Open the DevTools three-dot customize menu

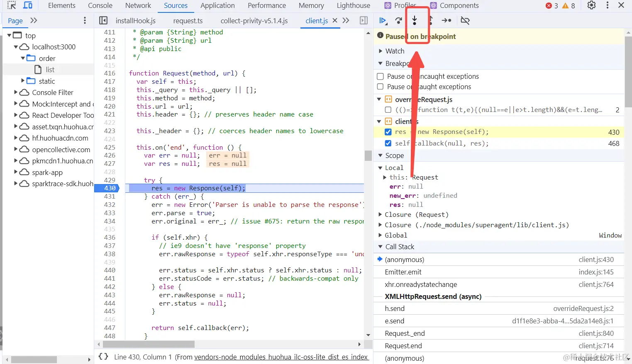[608, 5]
